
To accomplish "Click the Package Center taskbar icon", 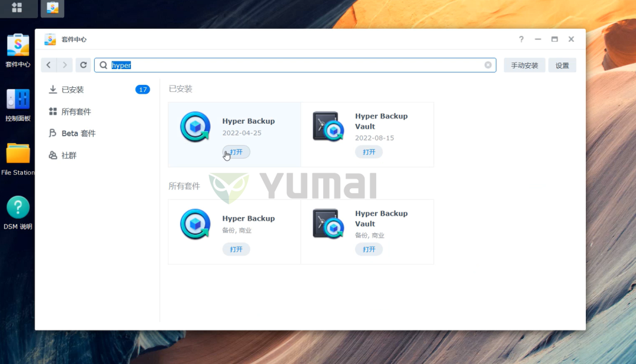I will (52, 8).
